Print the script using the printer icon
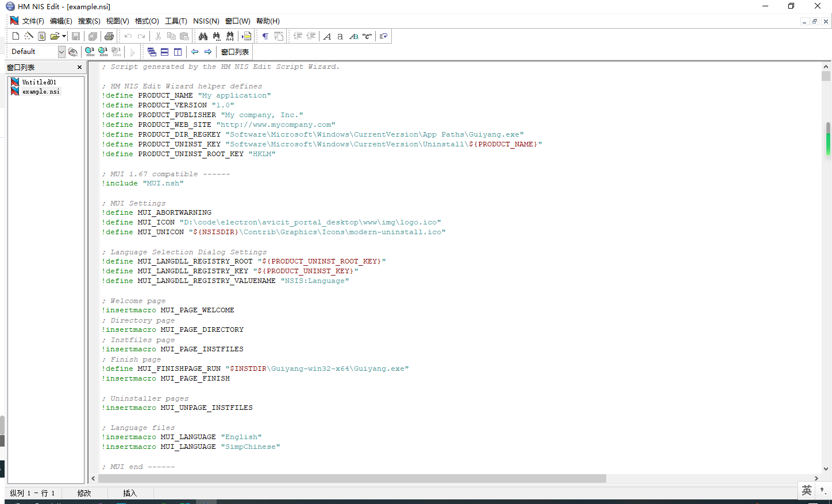832x504 pixels. [x=109, y=36]
